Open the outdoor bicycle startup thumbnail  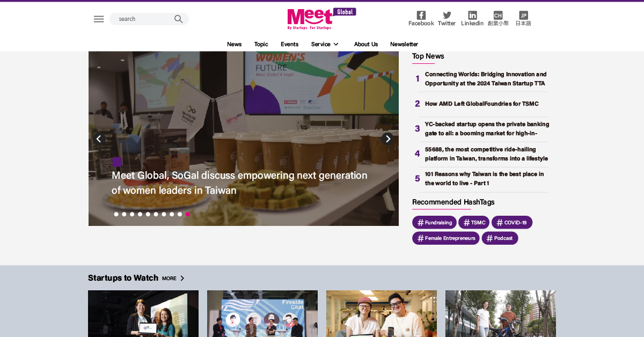pos(501,313)
